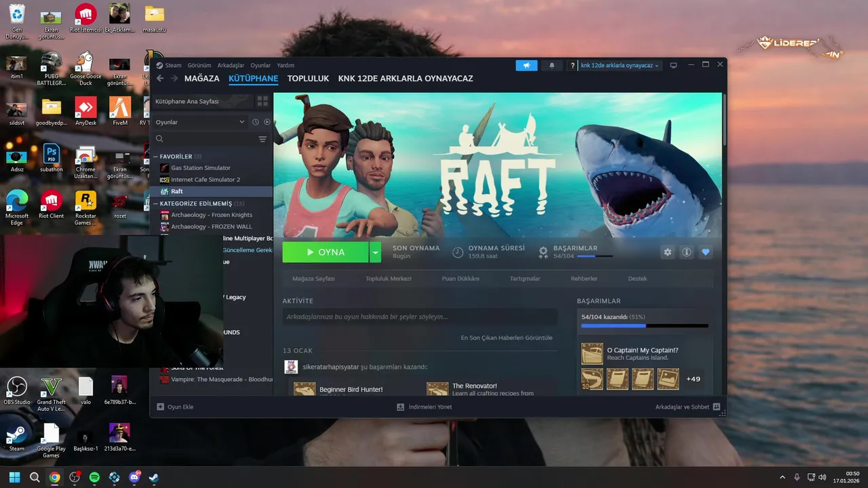Open Arkadaşlar ve Sohbet
Image resolution: width=868 pixels, height=488 pixels.
click(x=688, y=407)
